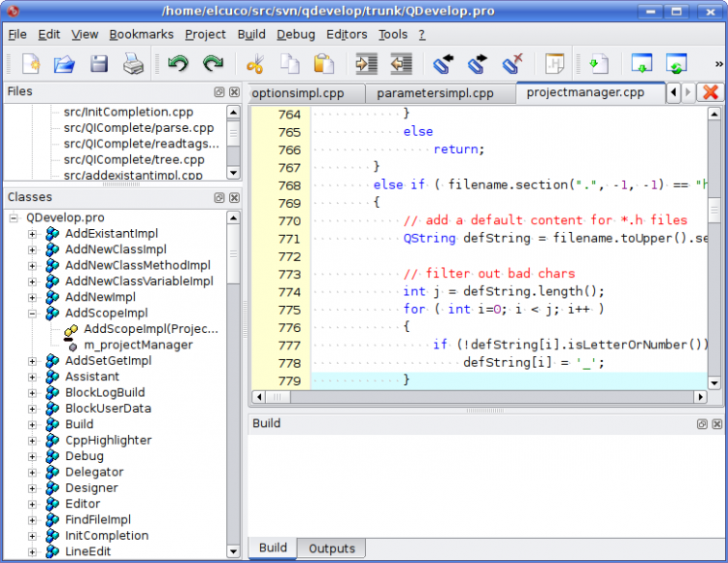The image size is (728, 563).
Task: Float the Files panel with its undock button
Action: (x=219, y=91)
